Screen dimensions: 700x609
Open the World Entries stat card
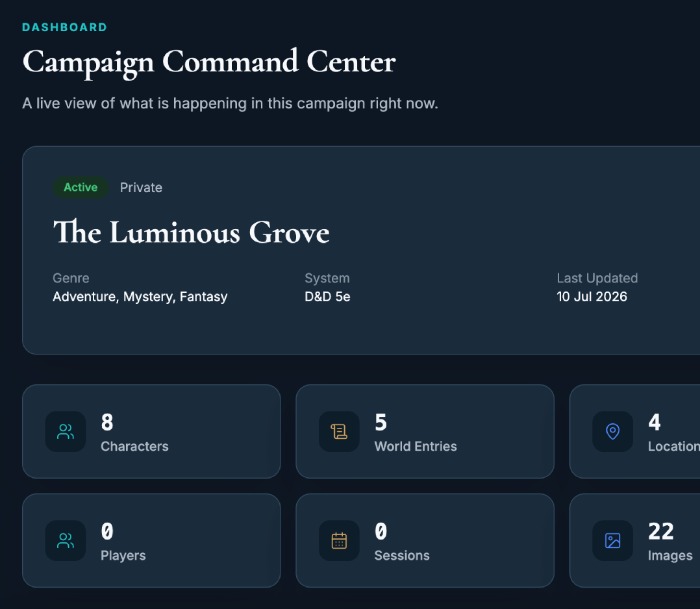coord(425,431)
